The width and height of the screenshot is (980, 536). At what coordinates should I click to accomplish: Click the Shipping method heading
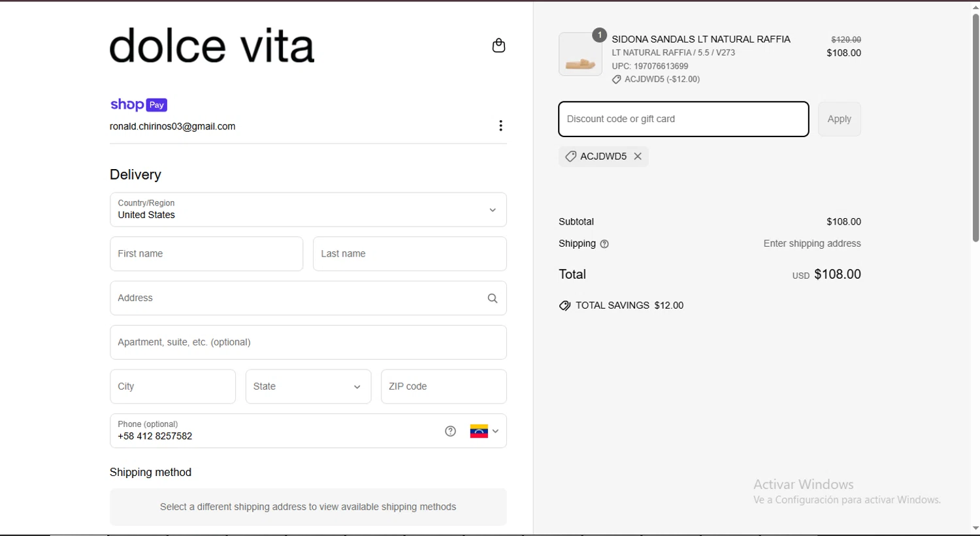150,472
